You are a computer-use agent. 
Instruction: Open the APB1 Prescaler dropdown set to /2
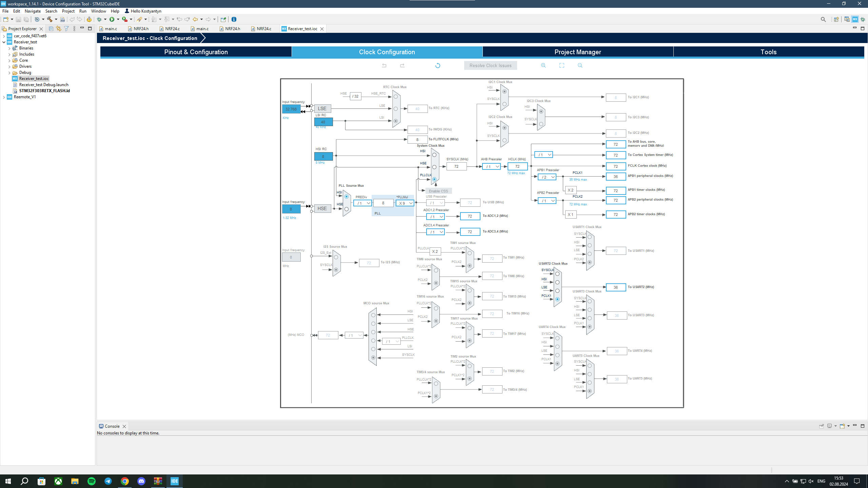(x=547, y=177)
